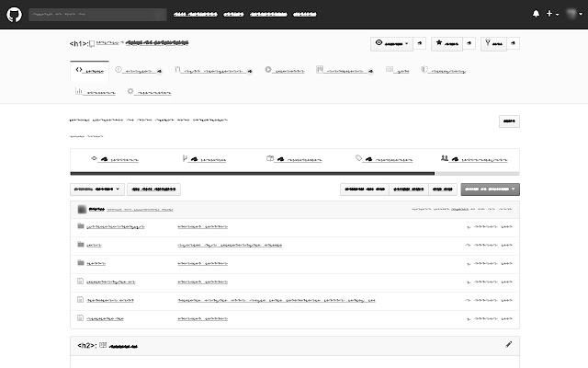Click the New pull request button
Viewport: 588px width, 368px height.
pyautogui.click(x=153, y=190)
